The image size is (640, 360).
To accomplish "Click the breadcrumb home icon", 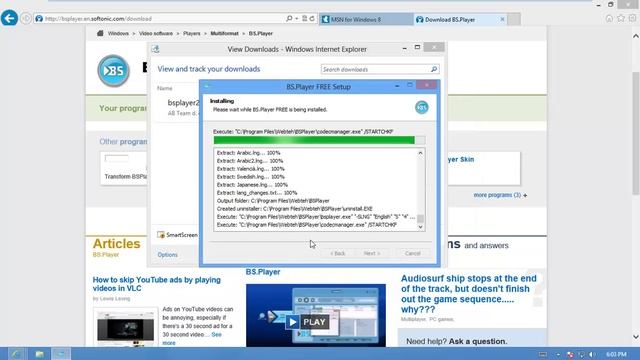I will pos(100,33).
